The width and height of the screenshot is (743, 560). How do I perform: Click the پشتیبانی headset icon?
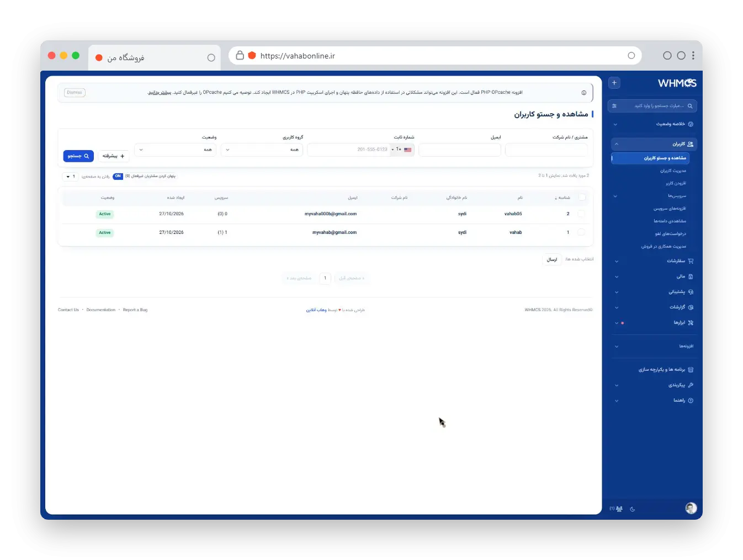pos(691,292)
